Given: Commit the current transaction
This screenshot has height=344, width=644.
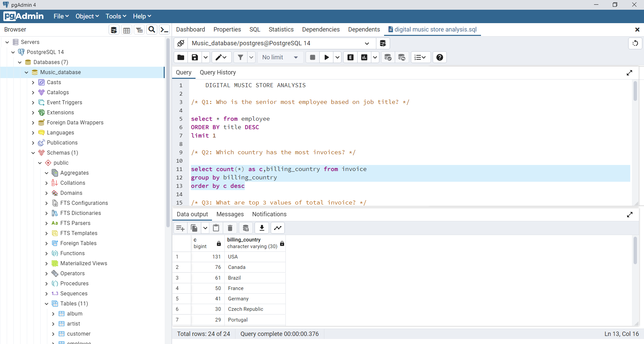Looking at the screenshot, I should (x=388, y=57).
